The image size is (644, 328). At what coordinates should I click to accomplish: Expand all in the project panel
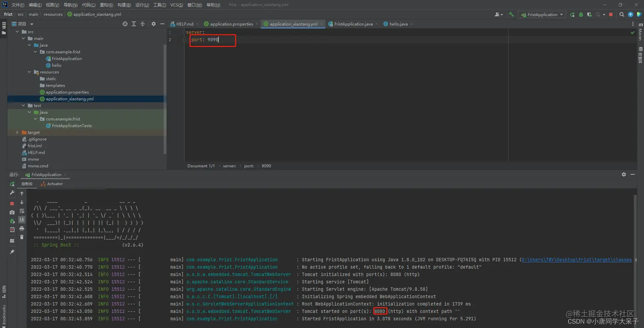(134, 24)
